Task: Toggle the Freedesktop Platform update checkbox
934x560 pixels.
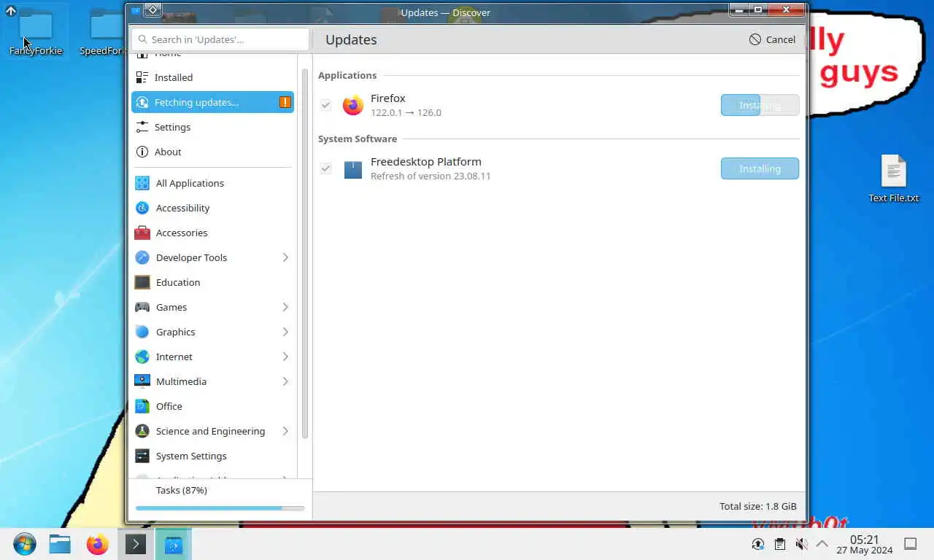Action: (325, 168)
